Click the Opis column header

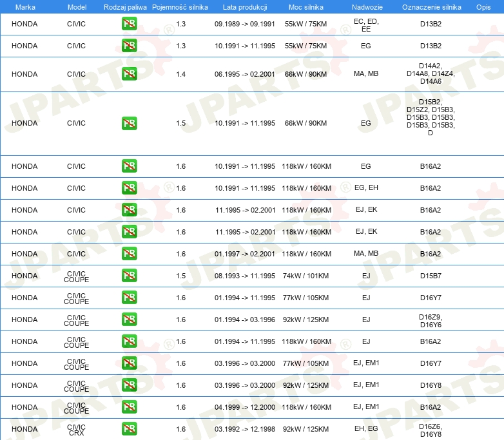click(483, 7)
